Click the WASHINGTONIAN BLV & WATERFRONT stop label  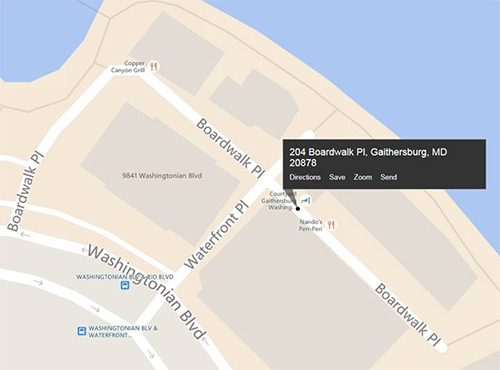pyautogui.click(x=123, y=332)
